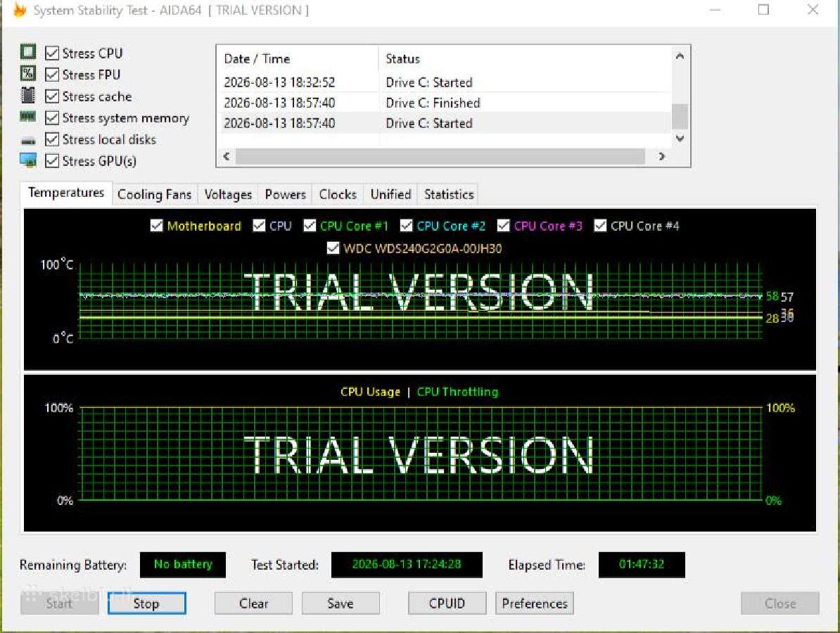Uncheck Stress local disks
Viewport: 840px width, 633px height.
52,139
